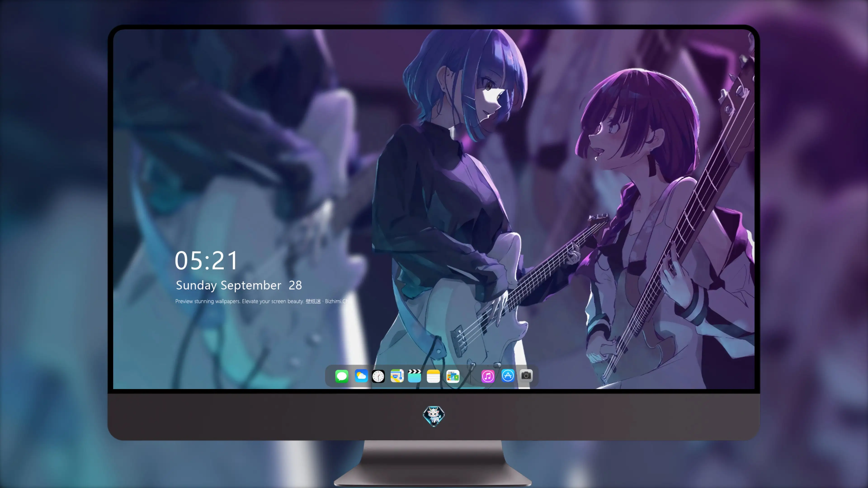This screenshot has width=868, height=488.
Task: Open the Clock app in the dock
Action: click(x=378, y=376)
